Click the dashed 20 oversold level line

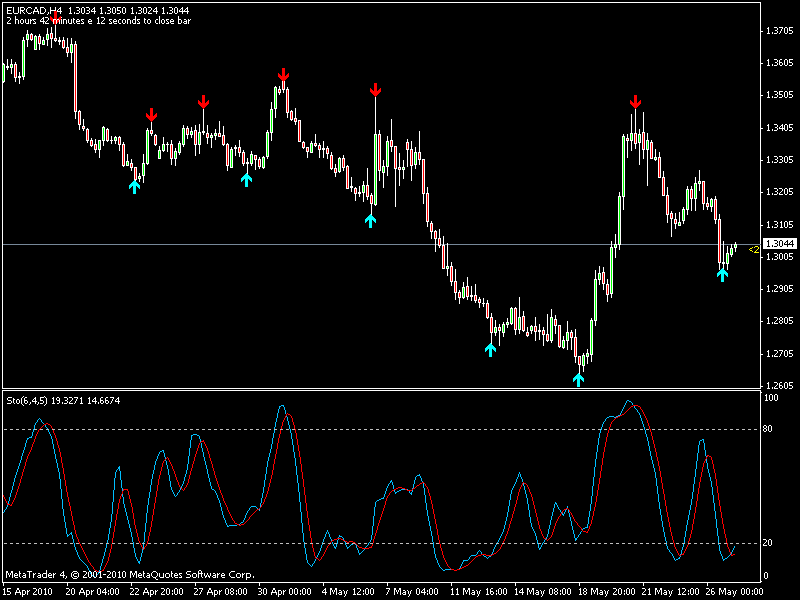click(382, 543)
